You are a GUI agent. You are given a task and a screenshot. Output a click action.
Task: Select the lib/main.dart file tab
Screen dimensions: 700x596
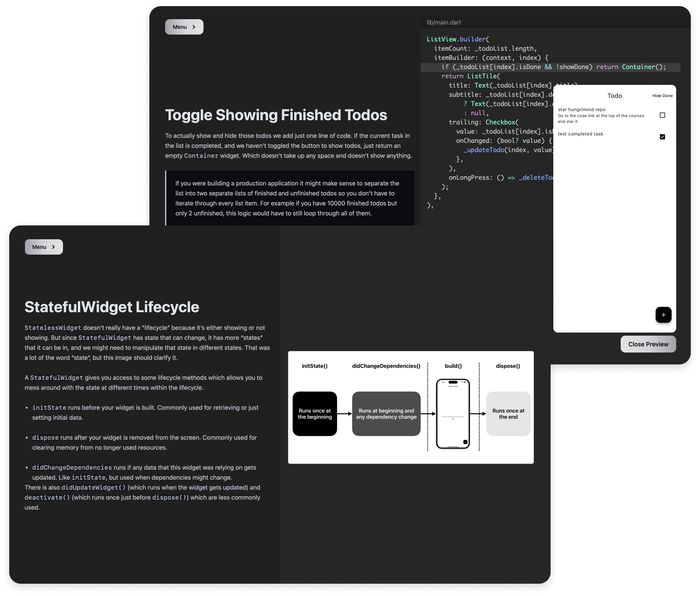point(444,22)
